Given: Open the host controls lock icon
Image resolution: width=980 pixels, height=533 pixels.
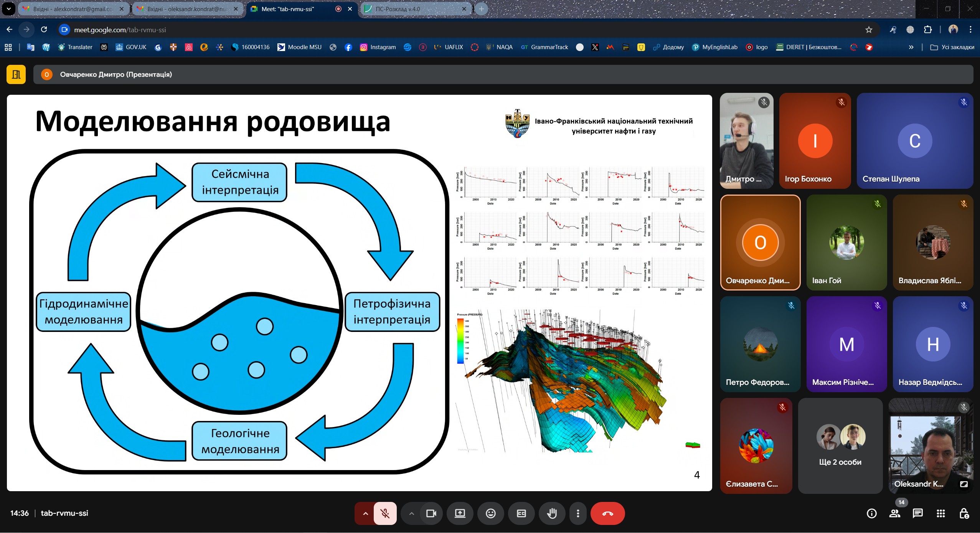Looking at the screenshot, I should pyautogui.click(x=964, y=513).
